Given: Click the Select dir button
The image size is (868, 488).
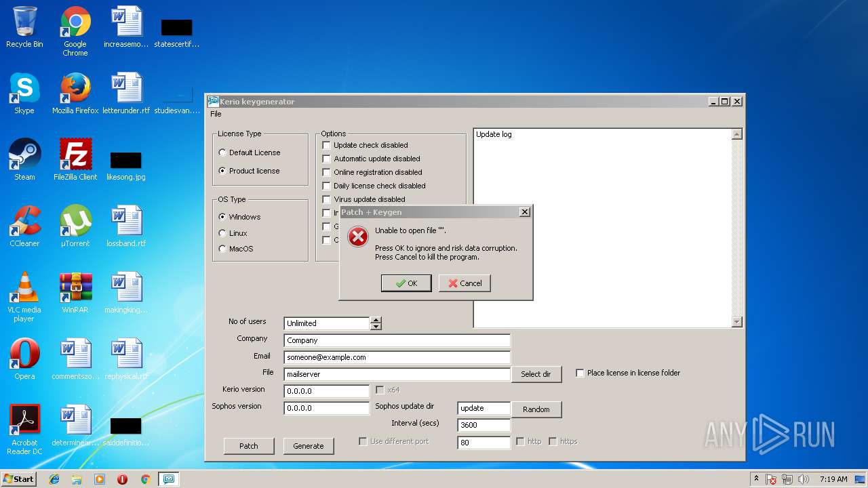Looking at the screenshot, I should [536, 374].
